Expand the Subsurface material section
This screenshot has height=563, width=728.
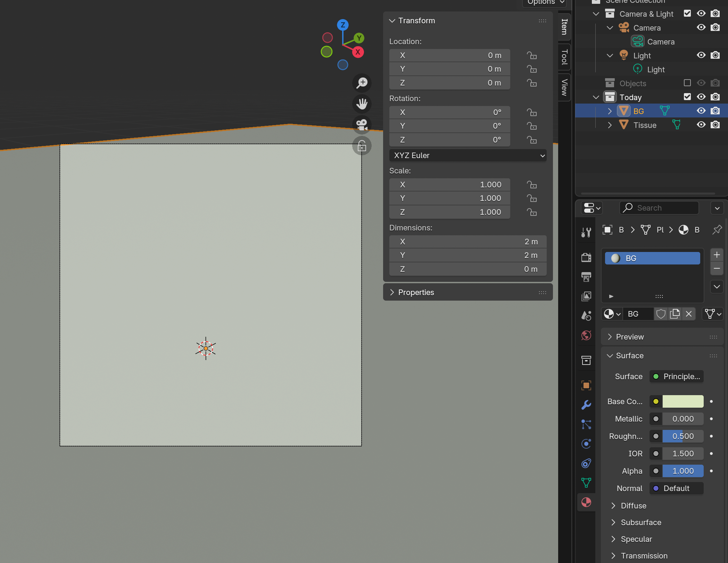point(641,522)
